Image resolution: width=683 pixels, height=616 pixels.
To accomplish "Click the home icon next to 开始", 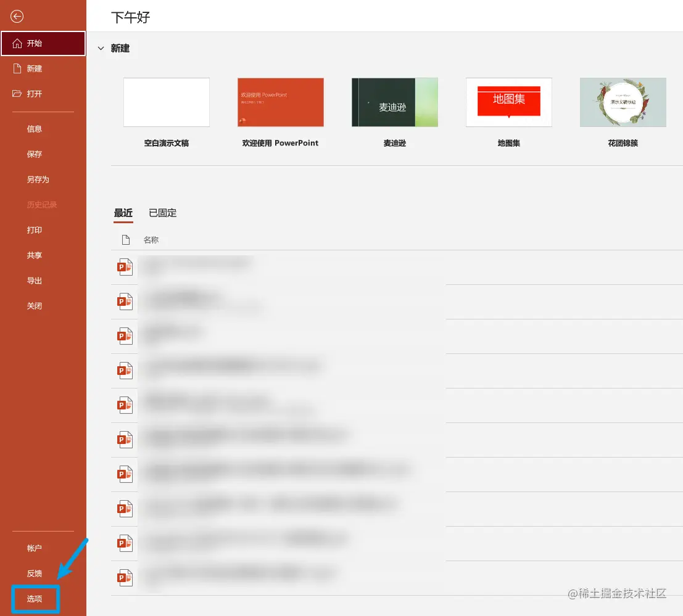I will (17, 44).
